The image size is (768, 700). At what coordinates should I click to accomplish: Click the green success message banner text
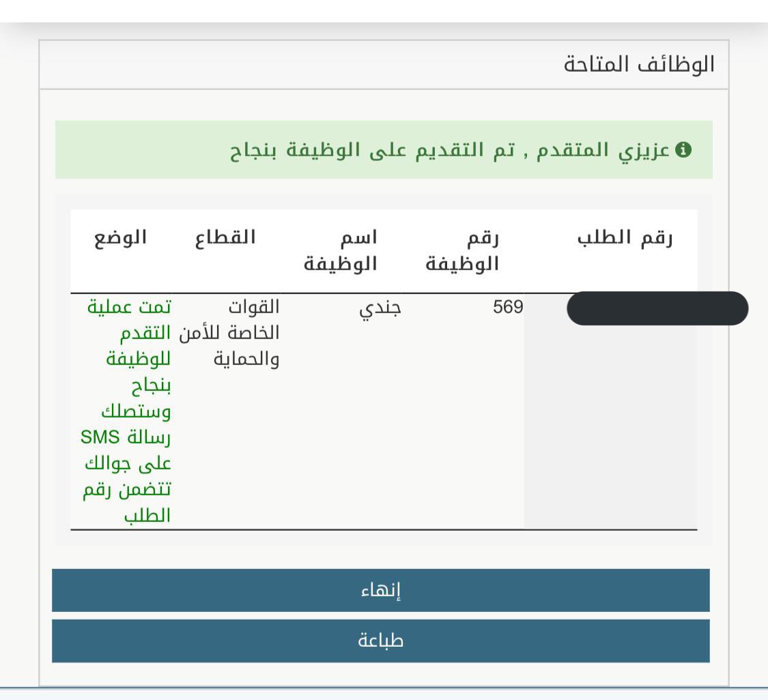(x=450, y=150)
